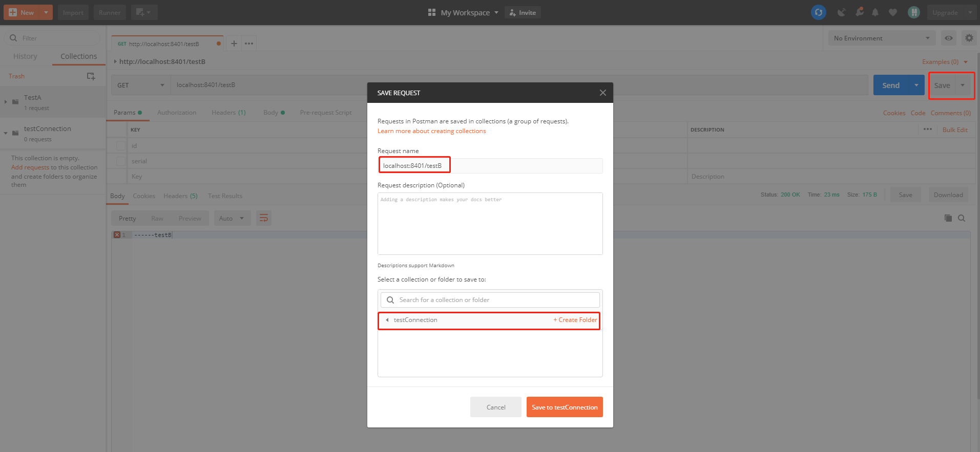Open the Examples (0) dropdown
Viewport: 980px width, 452px height.
945,62
